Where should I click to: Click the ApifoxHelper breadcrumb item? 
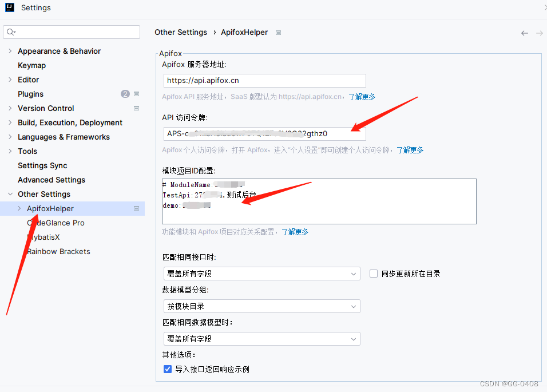(x=244, y=32)
